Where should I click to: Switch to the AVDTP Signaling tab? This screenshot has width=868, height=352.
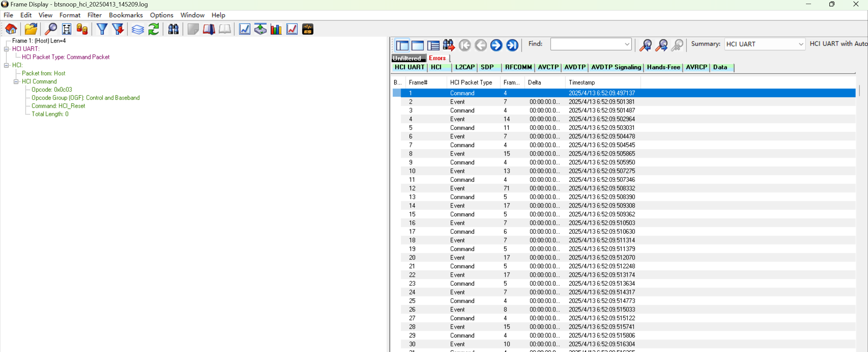[x=616, y=67]
